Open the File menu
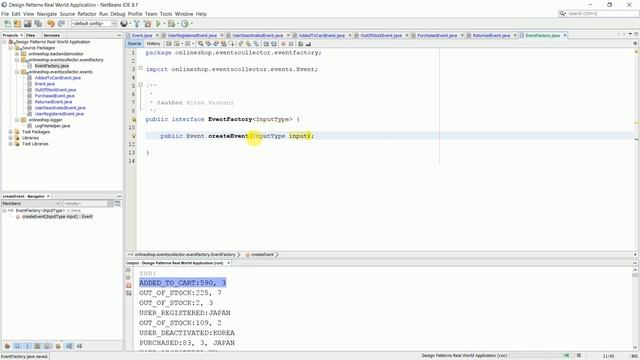640x360 pixels. 5,14
